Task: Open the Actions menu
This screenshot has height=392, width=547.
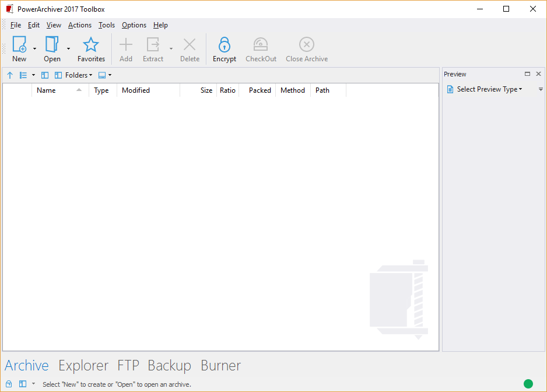Action: (80, 25)
